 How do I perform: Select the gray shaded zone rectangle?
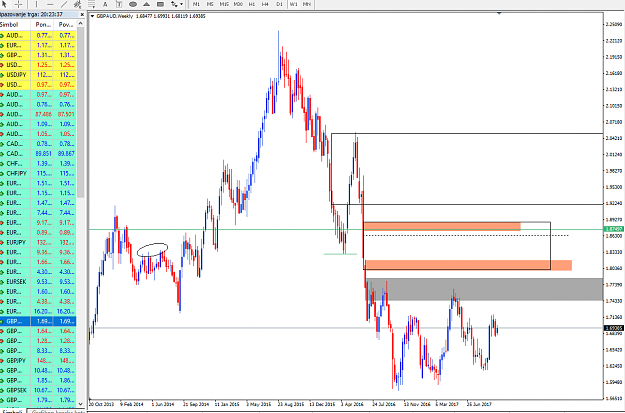point(484,289)
